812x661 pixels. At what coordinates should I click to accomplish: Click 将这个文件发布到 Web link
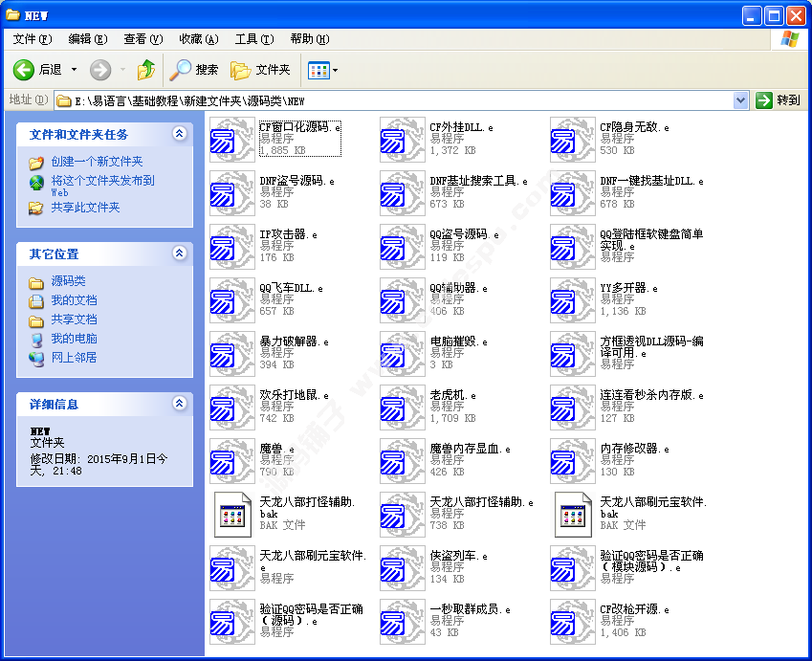click(x=102, y=186)
